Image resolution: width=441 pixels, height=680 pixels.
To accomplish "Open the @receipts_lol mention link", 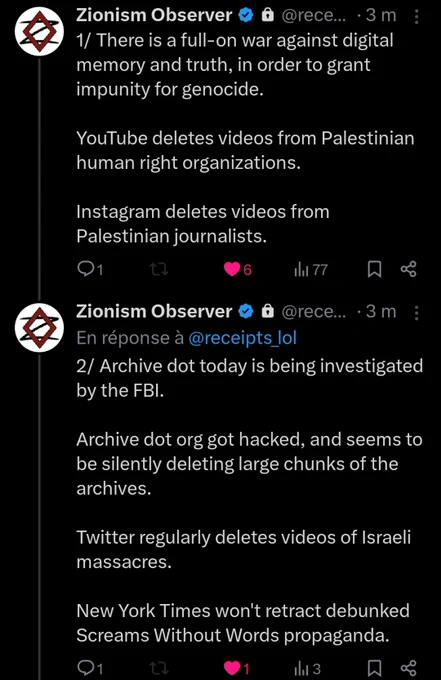I will coord(242,338).
